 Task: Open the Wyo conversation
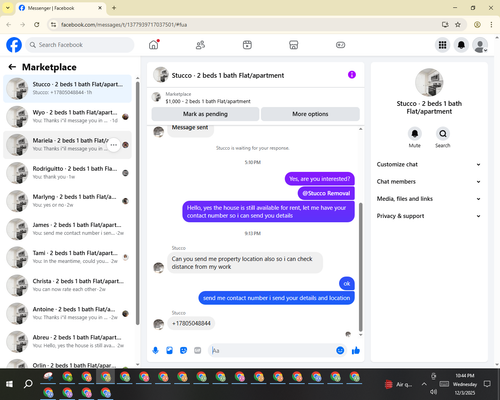67,117
